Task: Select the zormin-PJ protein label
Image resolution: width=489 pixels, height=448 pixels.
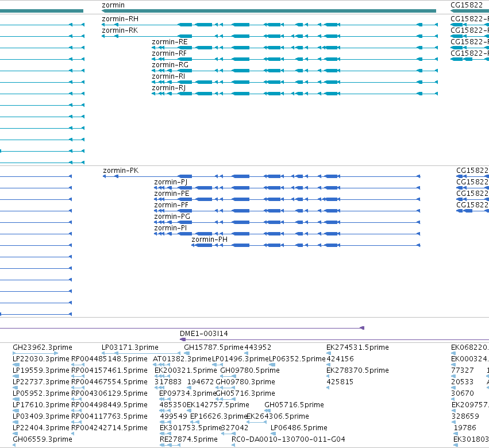Action: 171,182
